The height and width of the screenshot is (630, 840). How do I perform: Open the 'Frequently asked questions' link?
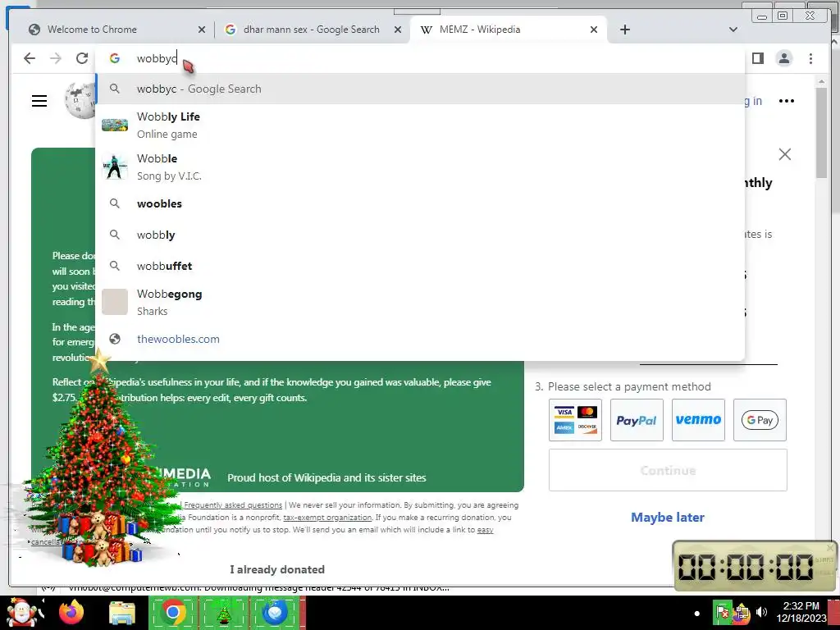click(x=233, y=505)
